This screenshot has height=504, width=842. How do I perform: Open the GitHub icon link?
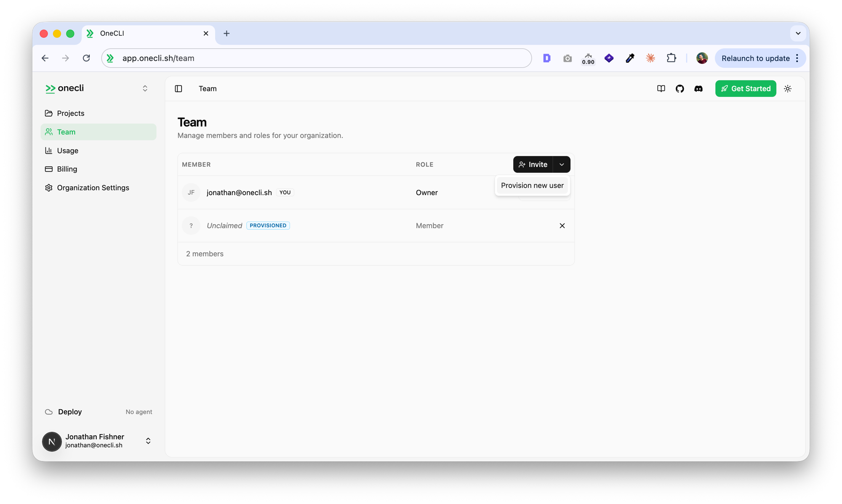(x=679, y=88)
